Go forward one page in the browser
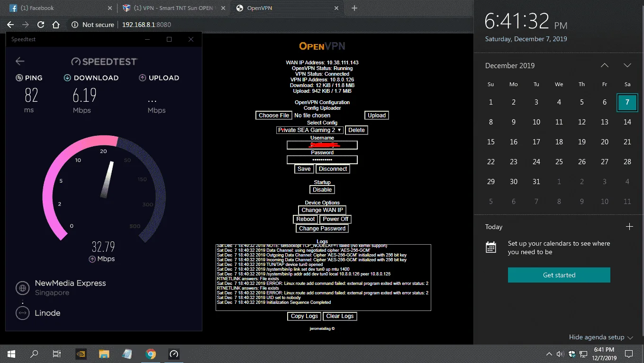The height and width of the screenshot is (363, 644). (x=26, y=25)
